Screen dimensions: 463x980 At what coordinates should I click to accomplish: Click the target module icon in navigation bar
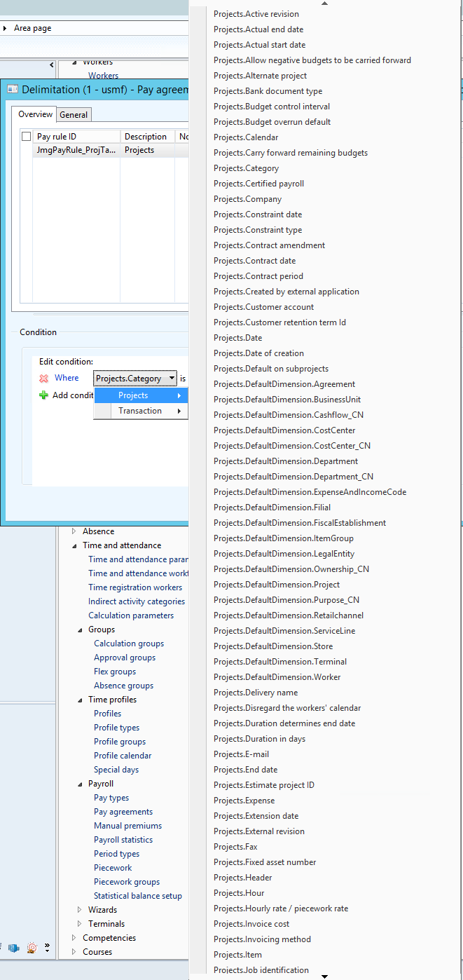[32, 948]
